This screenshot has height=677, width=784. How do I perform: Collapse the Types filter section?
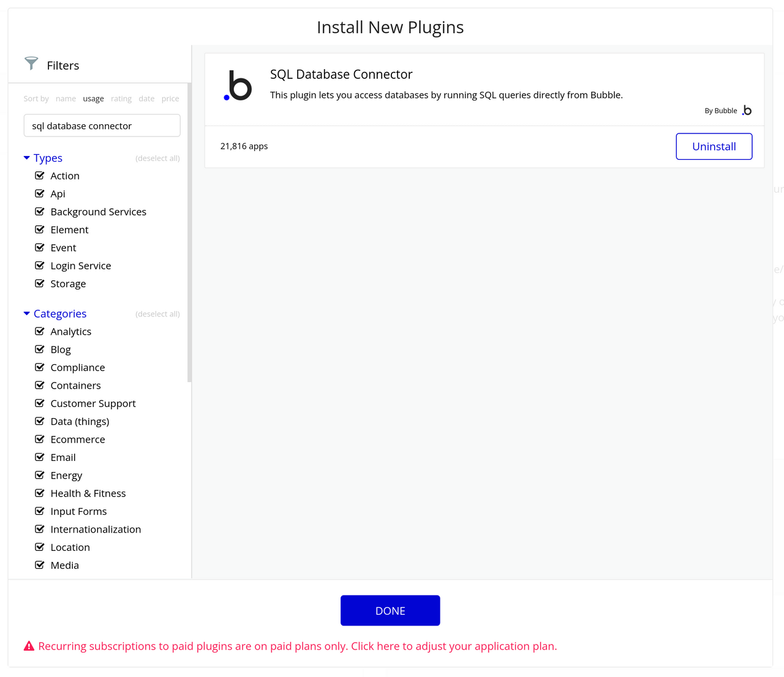(43, 158)
